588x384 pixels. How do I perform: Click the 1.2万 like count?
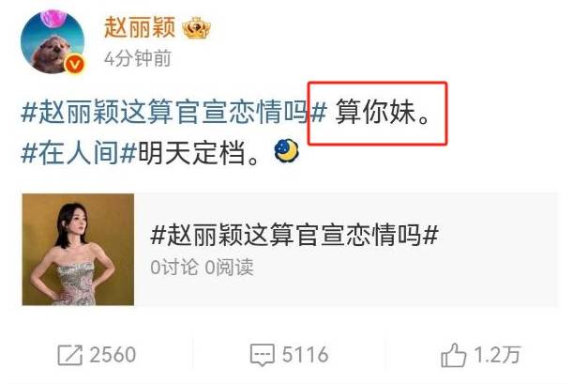pyautogui.click(x=497, y=355)
